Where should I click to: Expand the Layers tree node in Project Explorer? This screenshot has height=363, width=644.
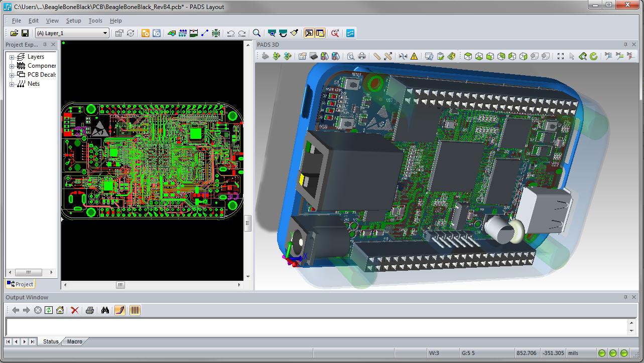(x=12, y=57)
